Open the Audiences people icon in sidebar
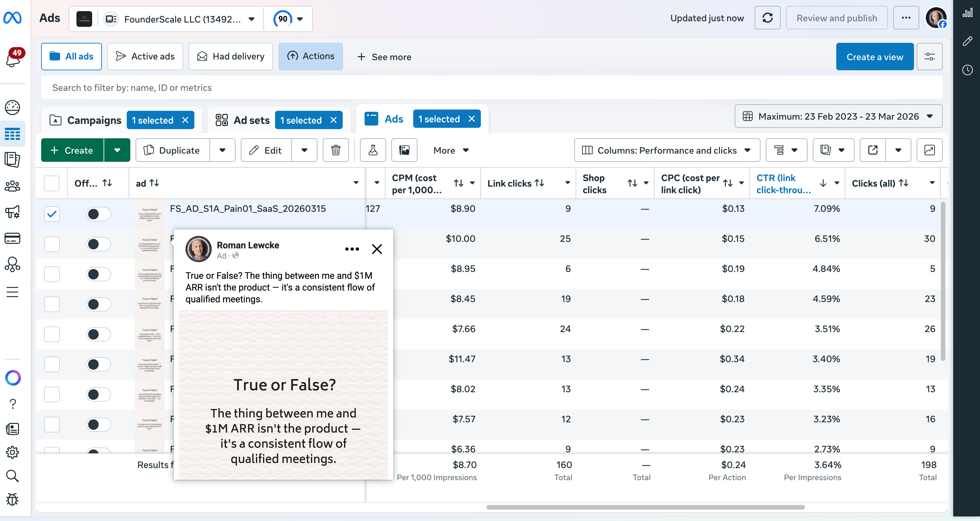Image resolution: width=980 pixels, height=521 pixels. point(12,186)
